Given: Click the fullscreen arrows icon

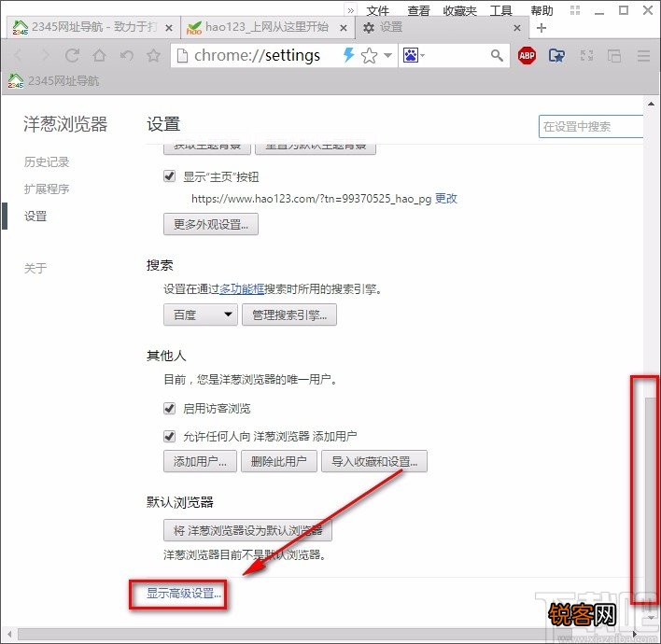Looking at the screenshot, I should tap(586, 55).
